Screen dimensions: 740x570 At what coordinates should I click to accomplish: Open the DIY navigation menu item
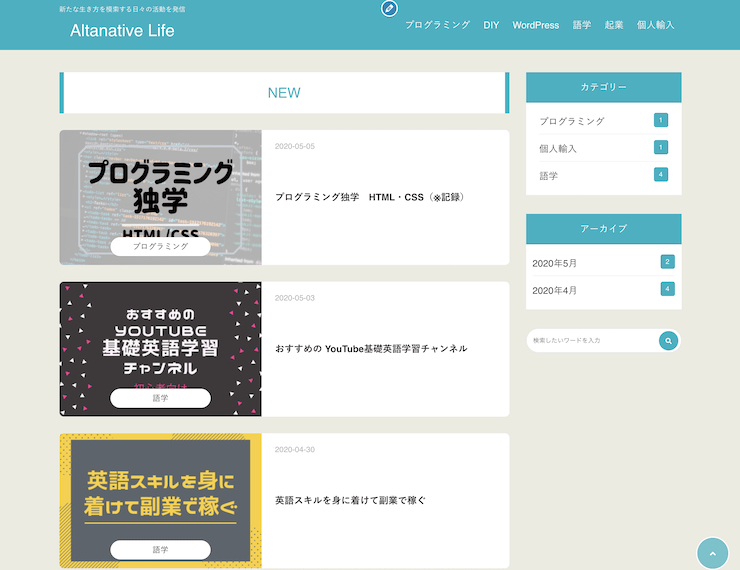coord(491,25)
